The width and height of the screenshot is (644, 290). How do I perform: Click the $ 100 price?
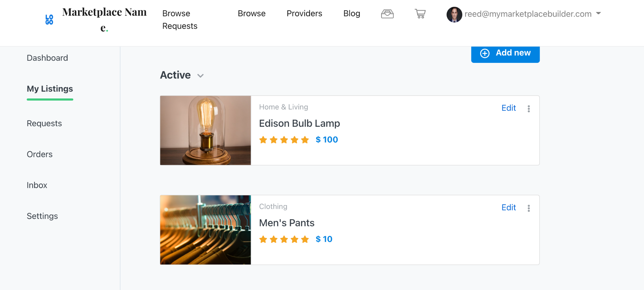coord(327,140)
